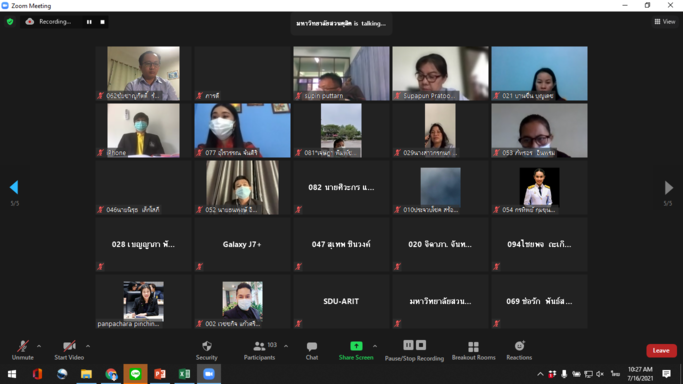
Task: Select participant 069 name tile
Action: [539, 301]
